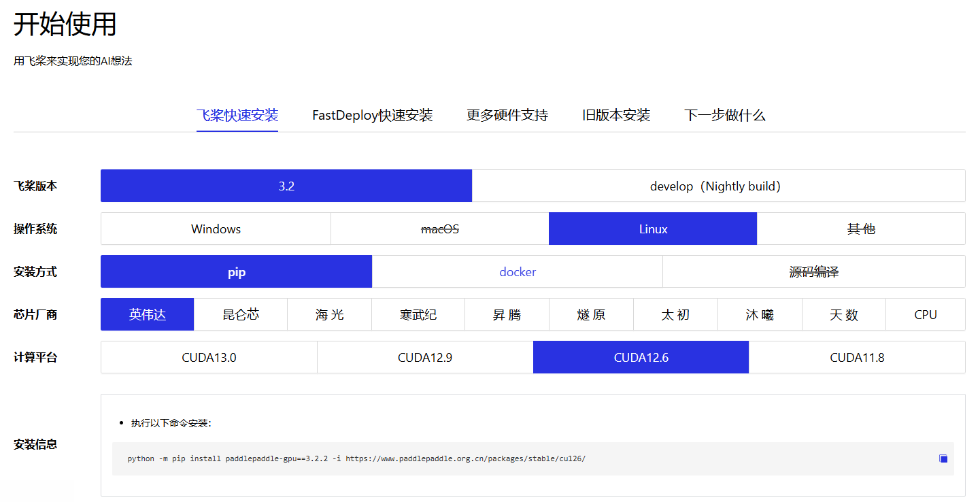Image resolution: width=980 pixels, height=502 pixels.
Task: Select 海光 chip vendor
Action: 330,314
